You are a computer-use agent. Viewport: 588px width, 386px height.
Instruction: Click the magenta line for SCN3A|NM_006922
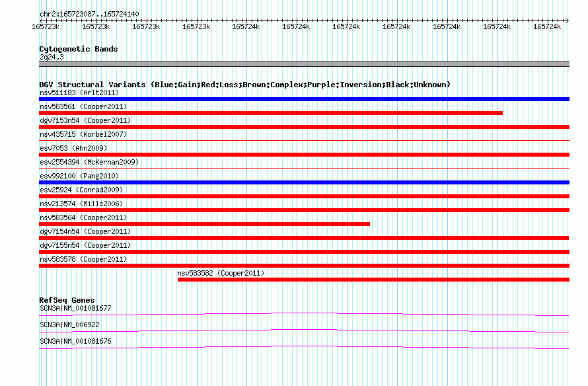point(304,331)
